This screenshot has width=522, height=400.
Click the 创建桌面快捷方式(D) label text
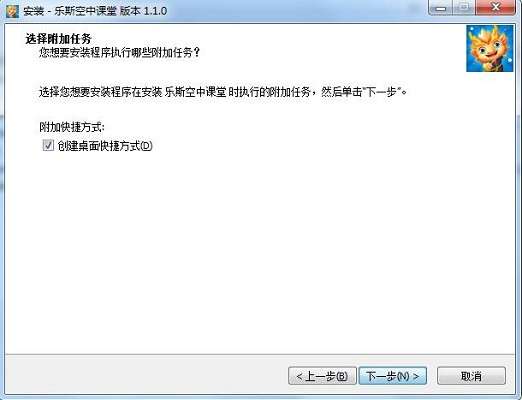click(105, 146)
